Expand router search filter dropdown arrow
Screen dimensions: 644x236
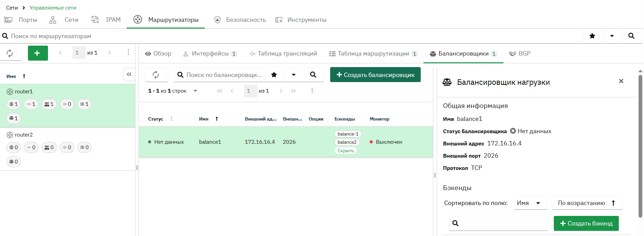point(612,36)
